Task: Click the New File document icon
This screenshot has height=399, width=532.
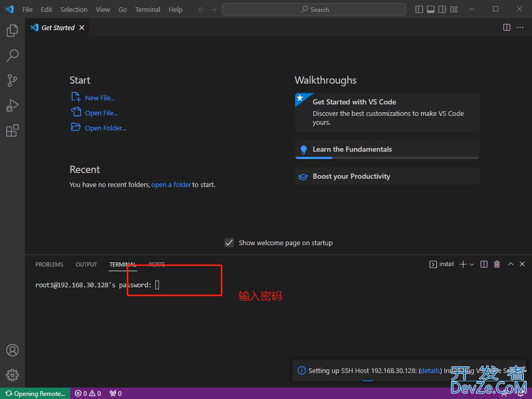Action: tap(76, 97)
